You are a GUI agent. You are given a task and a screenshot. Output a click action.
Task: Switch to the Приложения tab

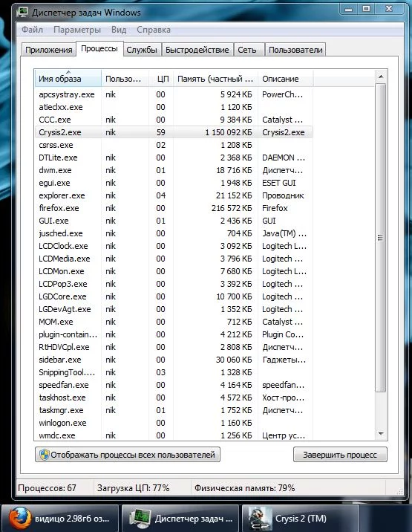click(48, 50)
